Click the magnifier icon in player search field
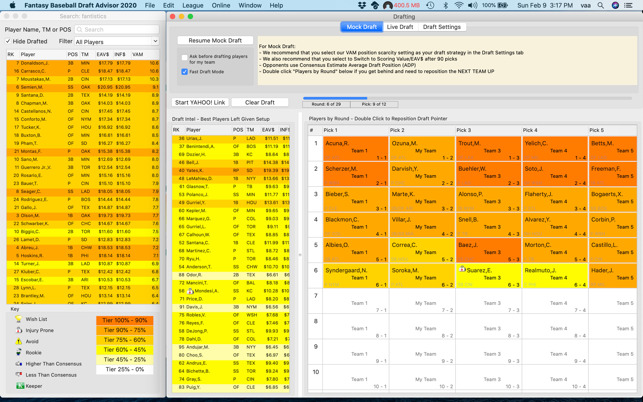 (x=80, y=30)
